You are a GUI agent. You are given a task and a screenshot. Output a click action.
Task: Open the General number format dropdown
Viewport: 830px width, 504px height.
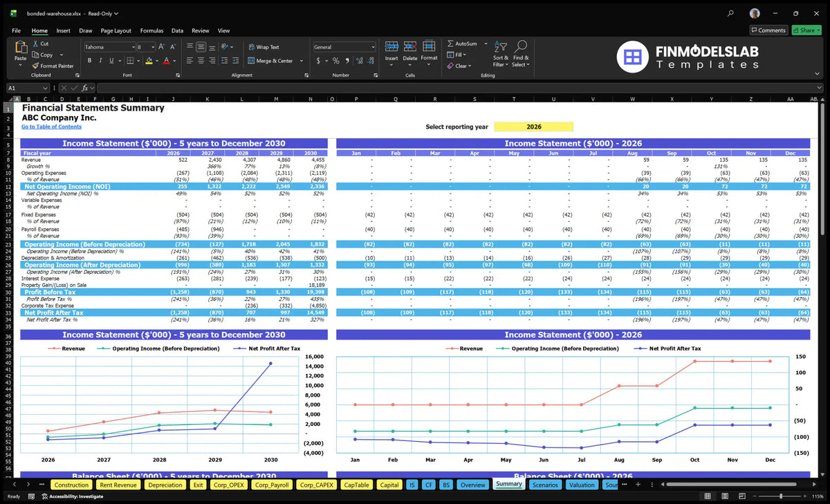click(373, 47)
